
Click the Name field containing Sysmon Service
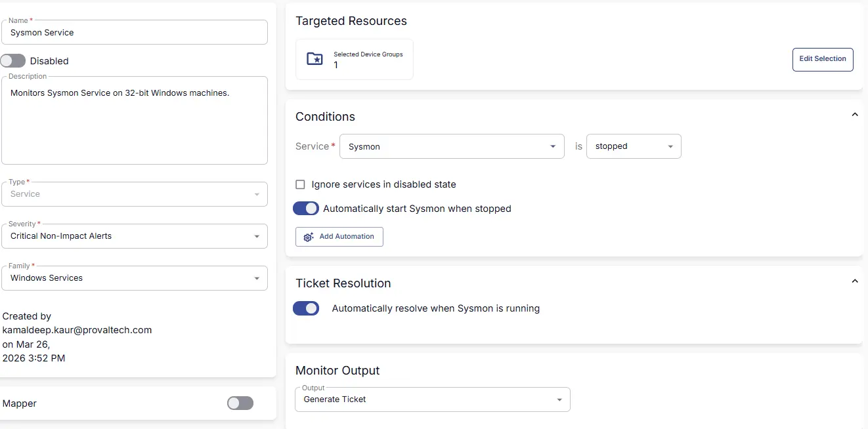point(135,33)
